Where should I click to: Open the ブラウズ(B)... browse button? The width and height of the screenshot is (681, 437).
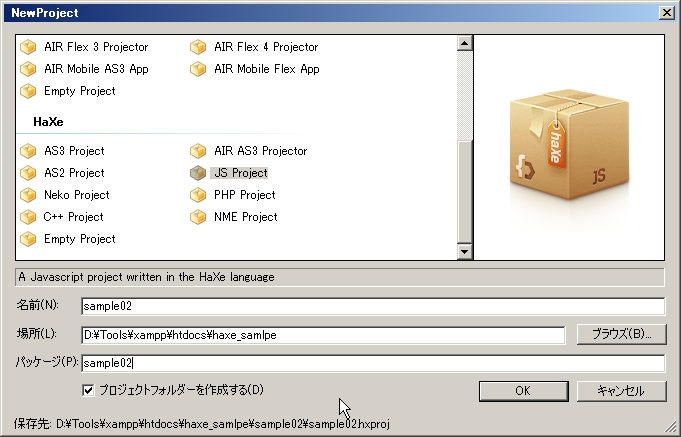[x=621, y=334]
